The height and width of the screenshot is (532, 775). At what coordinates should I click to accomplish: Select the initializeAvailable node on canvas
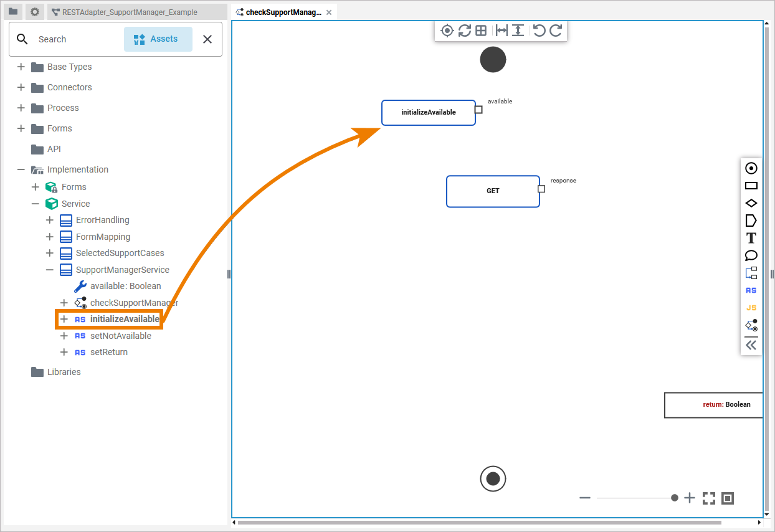pos(429,113)
